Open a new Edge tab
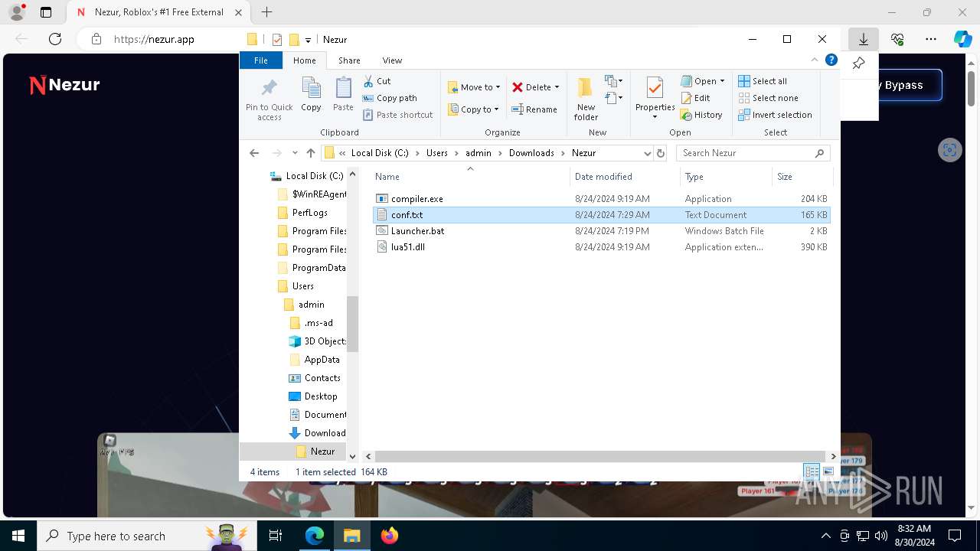Screen dimensions: 980x551 (266, 12)
